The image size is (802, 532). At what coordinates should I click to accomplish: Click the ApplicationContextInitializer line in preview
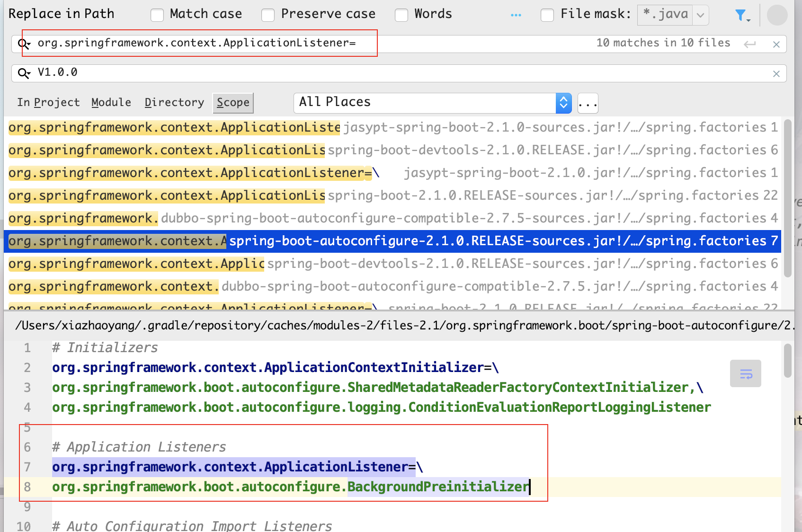click(276, 368)
